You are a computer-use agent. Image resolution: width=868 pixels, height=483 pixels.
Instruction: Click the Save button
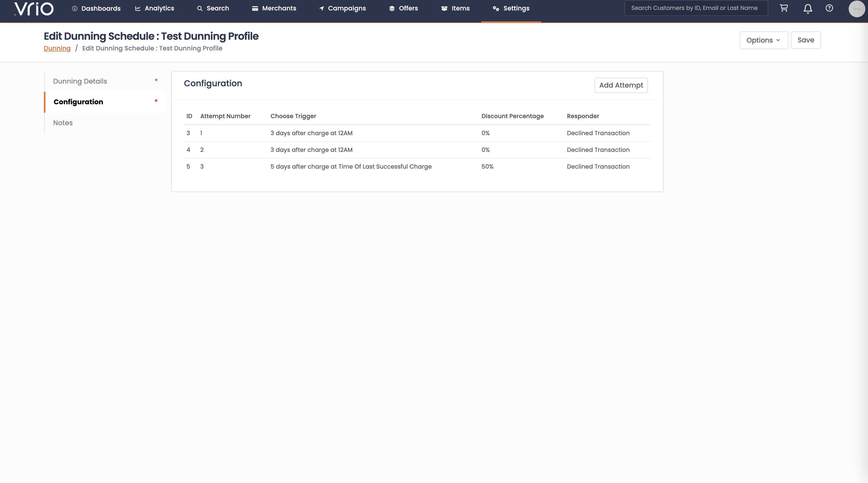pos(805,40)
